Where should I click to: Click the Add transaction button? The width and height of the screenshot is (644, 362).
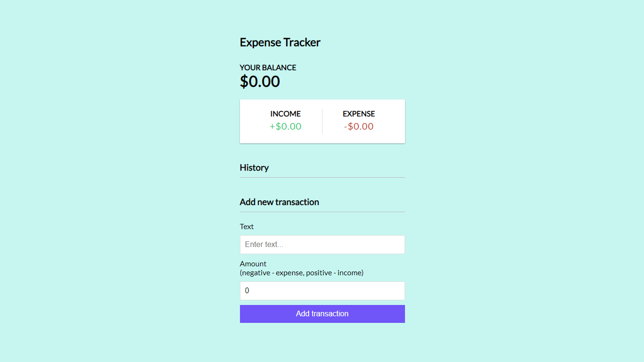pyautogui.click(x=322, y=314)
